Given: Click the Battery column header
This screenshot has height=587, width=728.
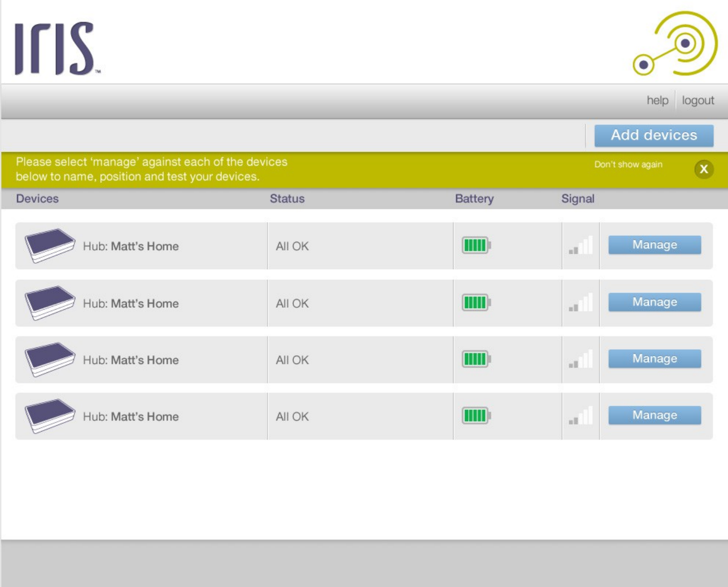Looking at the screenshot, I should [474, 199].
